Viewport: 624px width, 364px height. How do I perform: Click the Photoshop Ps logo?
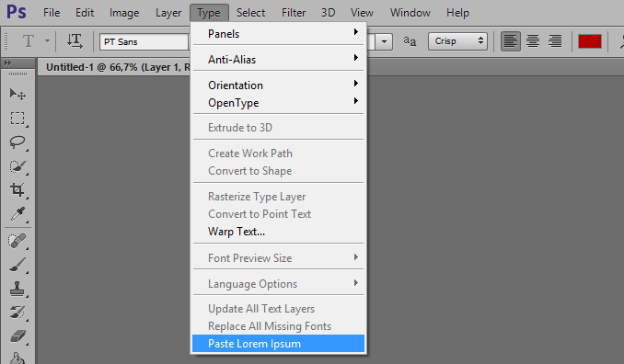17,12
